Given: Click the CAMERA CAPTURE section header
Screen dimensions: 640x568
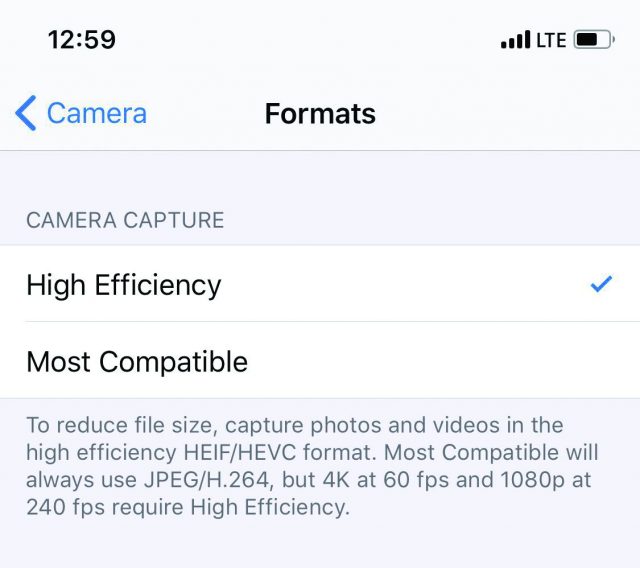Looking at the screenshot, I should [x=125, y=220].
